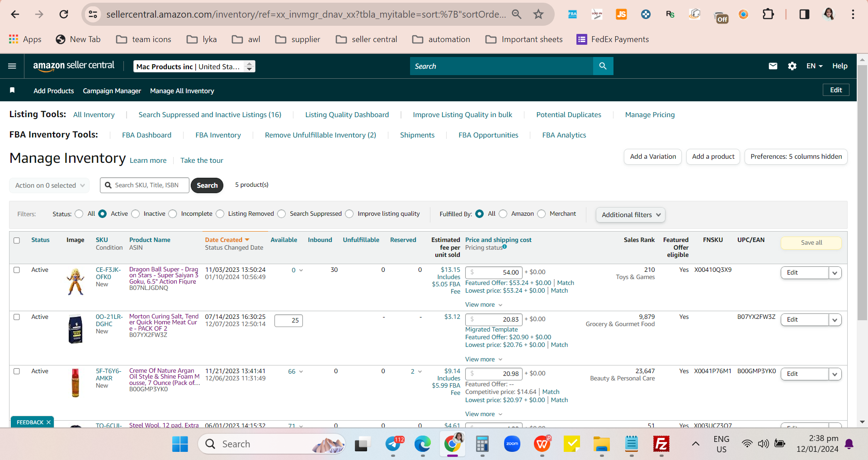Click the search magnifier button in header
The height and width of the screenshot is (460, 868).
[x=603, y=66]
